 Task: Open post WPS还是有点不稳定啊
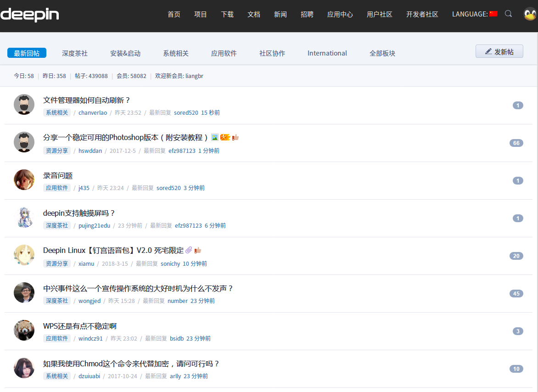point(79,326)
